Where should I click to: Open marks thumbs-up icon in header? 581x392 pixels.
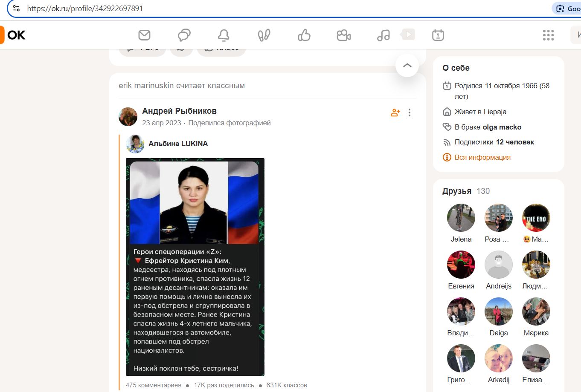pos(304,35)
